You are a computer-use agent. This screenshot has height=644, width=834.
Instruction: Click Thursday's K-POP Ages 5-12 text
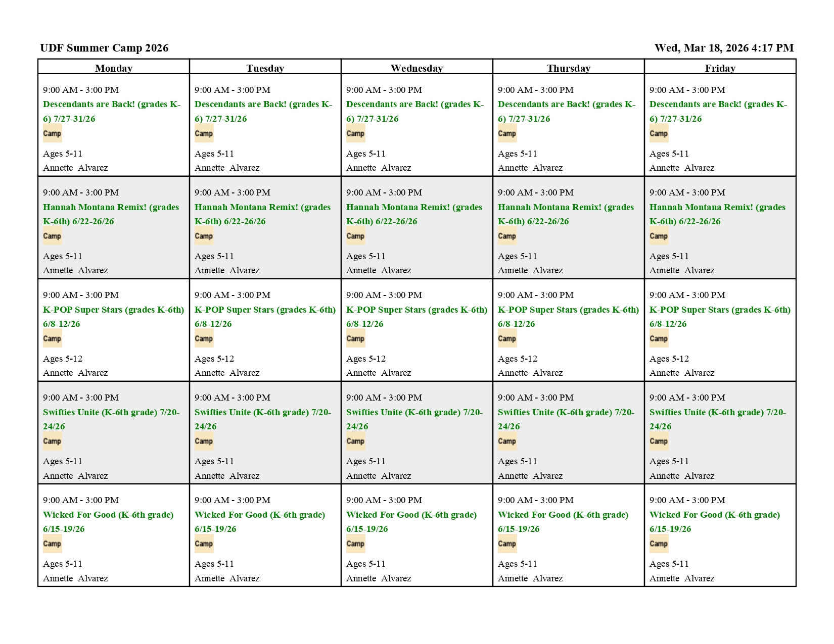tap(517, 359)
